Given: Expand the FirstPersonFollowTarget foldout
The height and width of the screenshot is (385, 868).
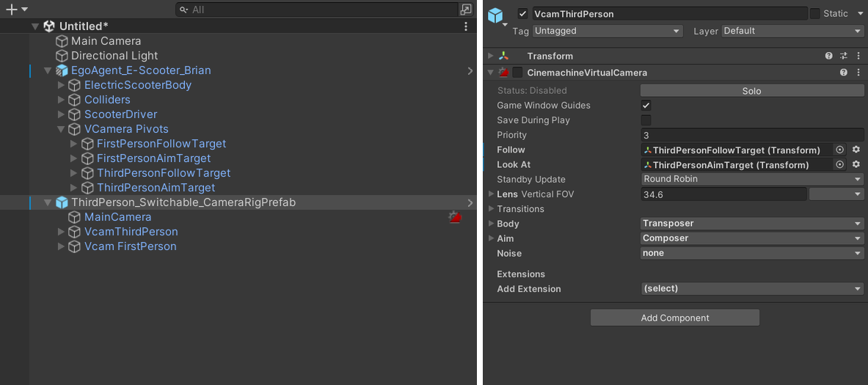Looking at the screenshot, I should 74,144.
